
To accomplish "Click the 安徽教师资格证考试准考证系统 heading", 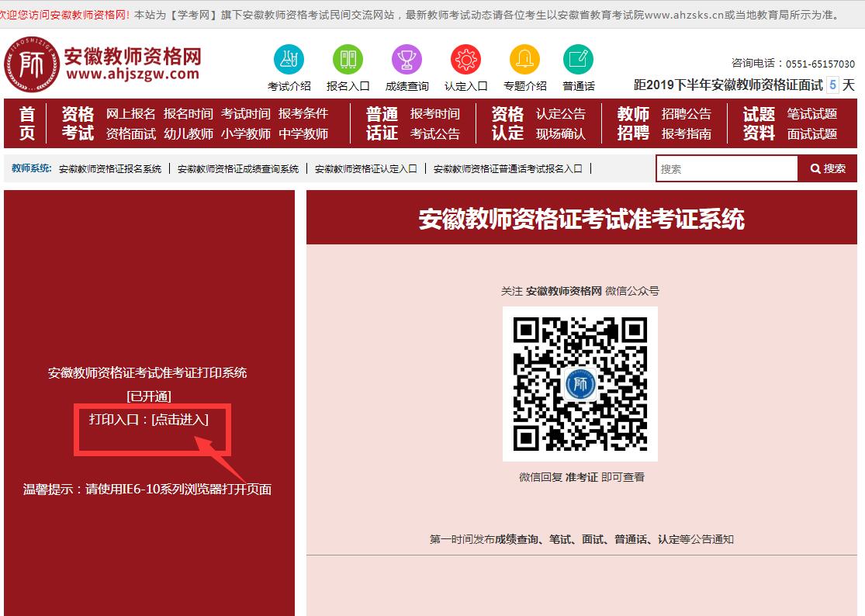I will point(581,219).
